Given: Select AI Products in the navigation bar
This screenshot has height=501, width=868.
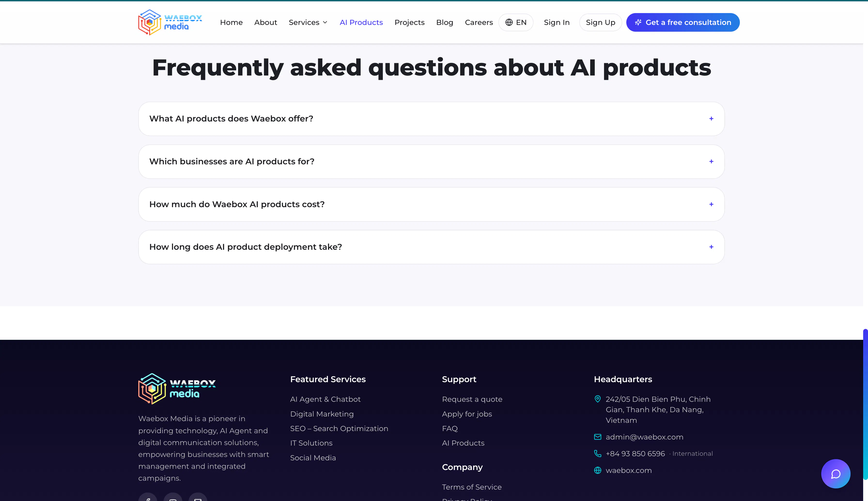Looking at the screenshot, I should (x=361, y=22).
